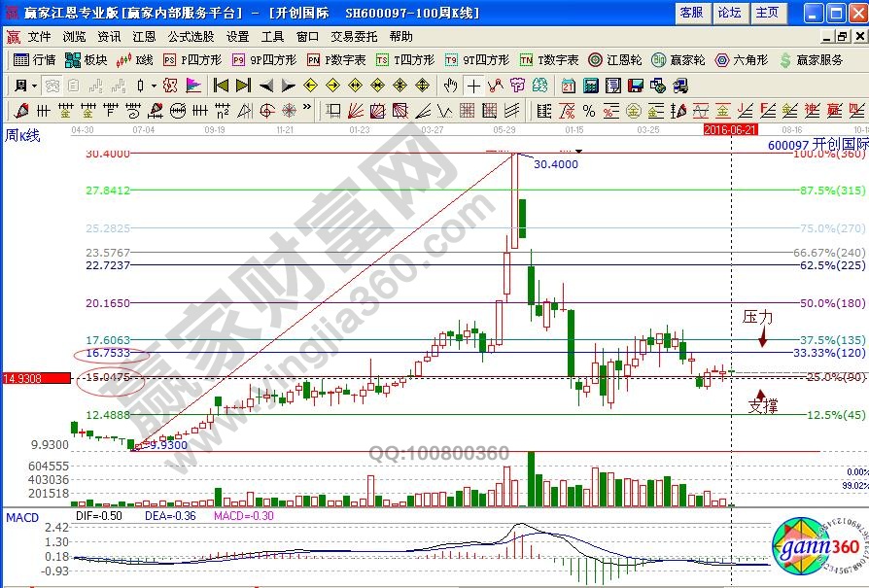Click the calculator icon in toolbar
The image size is (869, 588).
[592, 85]
